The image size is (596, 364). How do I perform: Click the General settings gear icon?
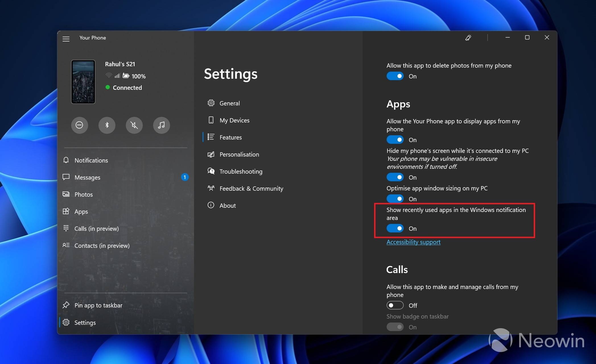pyautogui.click(x=211, y=103)
